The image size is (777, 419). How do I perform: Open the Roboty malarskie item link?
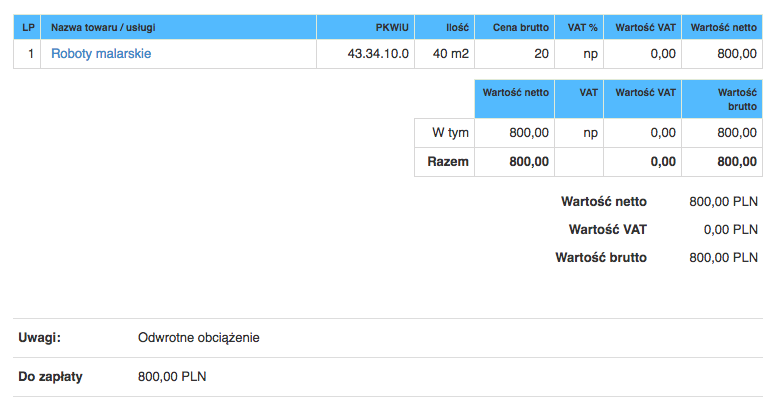[101, 53]
